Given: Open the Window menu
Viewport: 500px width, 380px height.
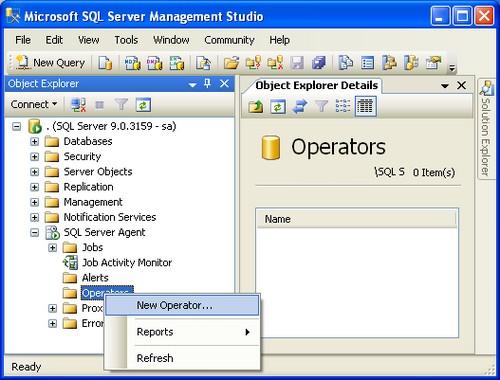Looking at the screenshot, I should point(171,40).
